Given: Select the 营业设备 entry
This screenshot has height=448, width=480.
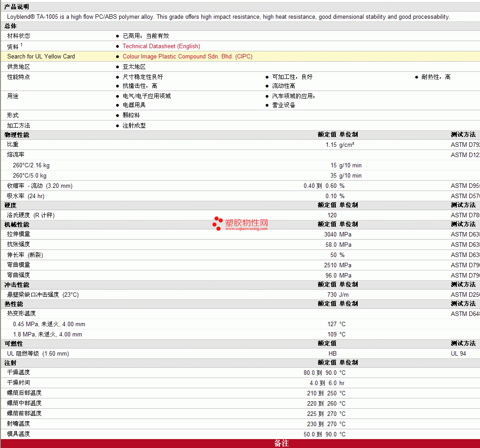Looking at the screenshot, I should (284, 105).
